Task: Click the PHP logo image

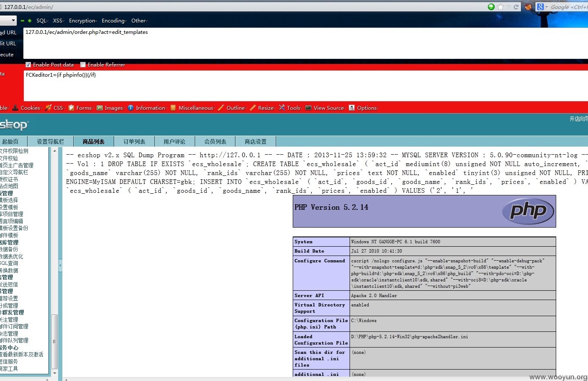Action: pyautogui.click(x=528, y=211)
